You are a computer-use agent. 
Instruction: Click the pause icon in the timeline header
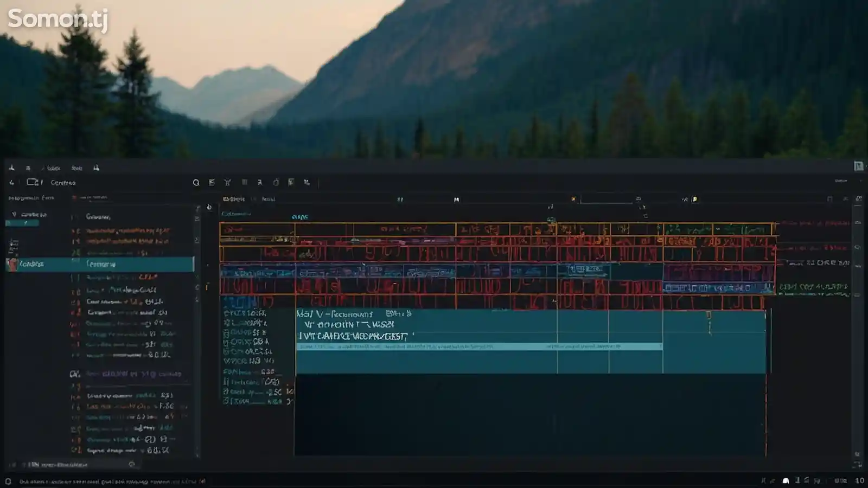click(x=400, y=200)
